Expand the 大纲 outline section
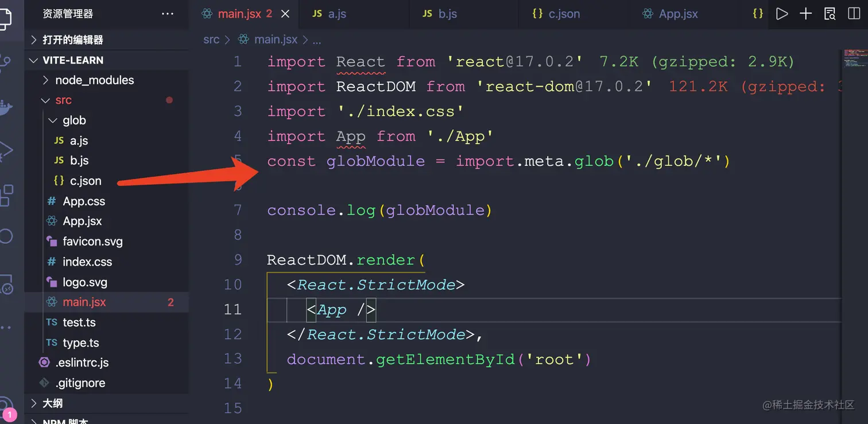This screenshot has height=424, width=868. tap(52, 403)
